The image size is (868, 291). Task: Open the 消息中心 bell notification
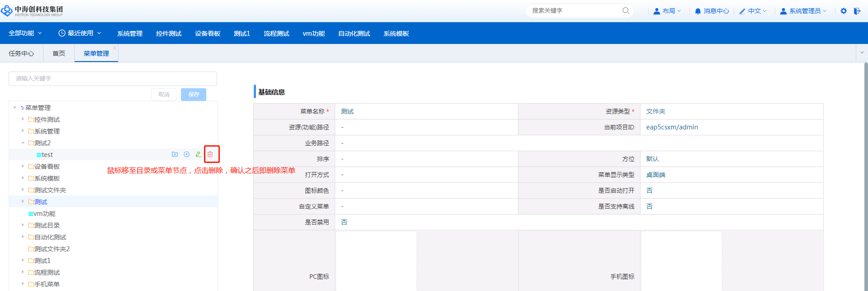(712, 11)
